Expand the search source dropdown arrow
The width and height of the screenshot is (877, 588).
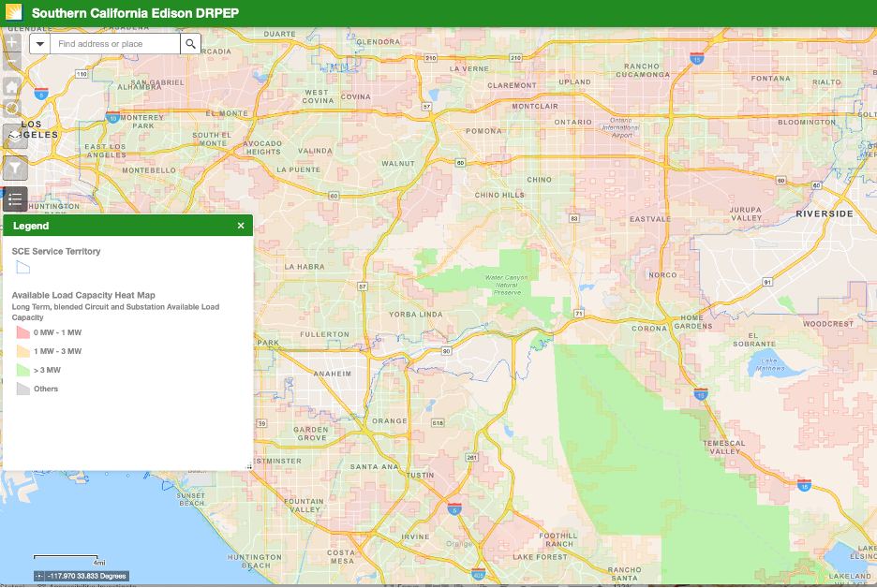pyautogui.click(x=40, y=44)
